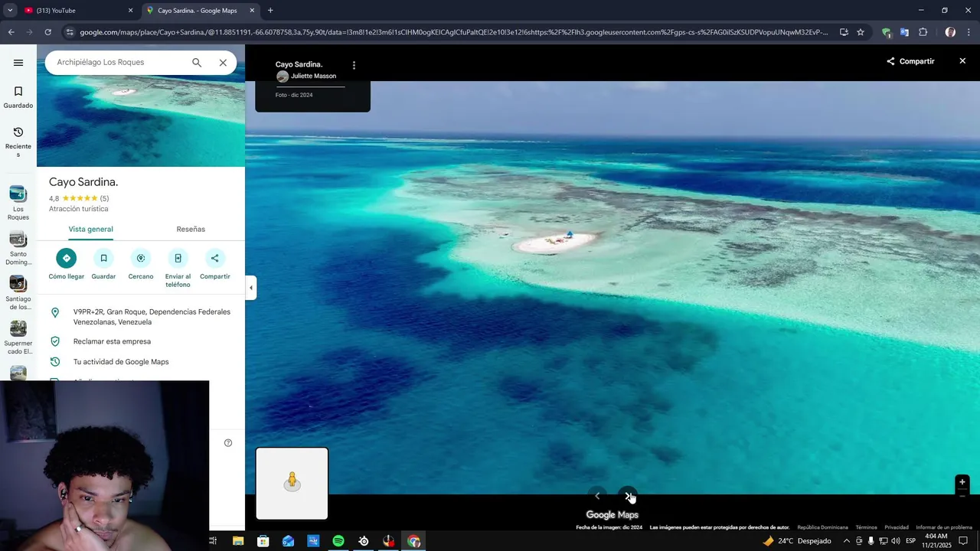This screenshot has width=980, height=551.
Task: Open a new browser tab
Action: [270, 11]
